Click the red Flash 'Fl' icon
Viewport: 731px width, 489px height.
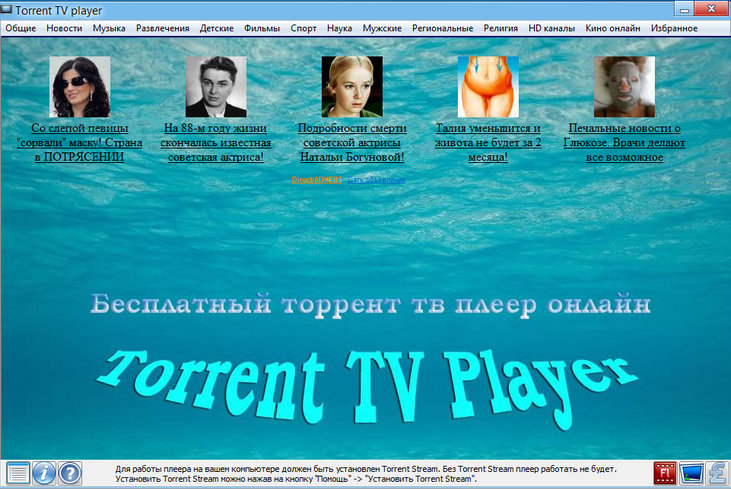(x=665, y=474)
